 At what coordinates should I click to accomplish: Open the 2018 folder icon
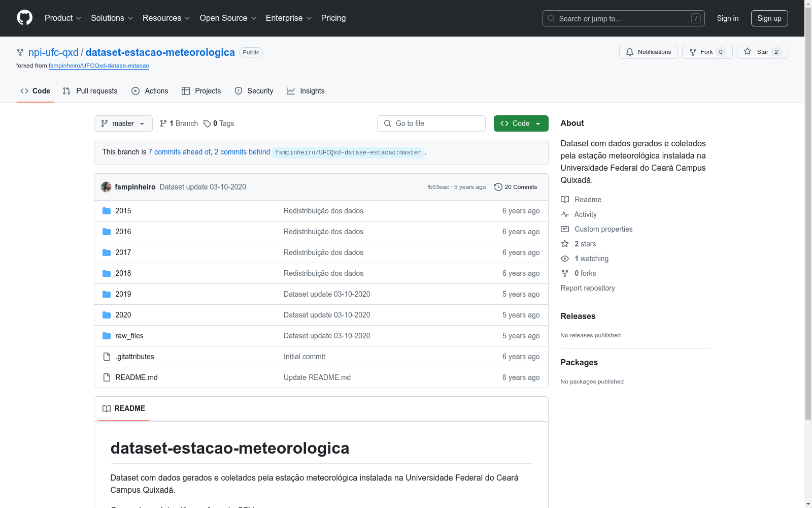(107, 273)
